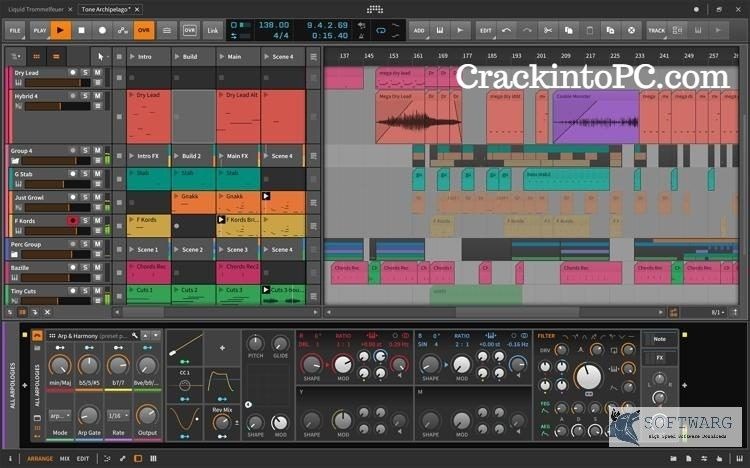This screenshot has width=750, height=468.
Task: Open the ADD menu
Action: coord(419,30)
